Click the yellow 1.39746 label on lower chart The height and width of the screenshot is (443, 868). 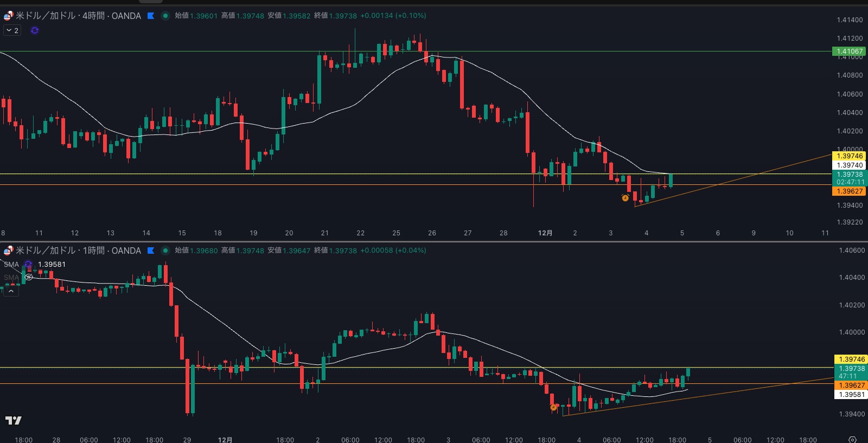(x=852, y=359)
